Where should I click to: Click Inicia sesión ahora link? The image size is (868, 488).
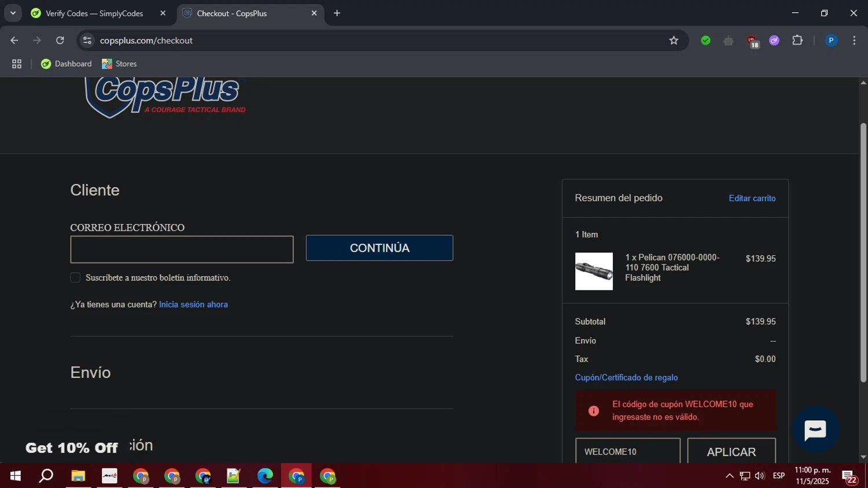coord(193,304)
